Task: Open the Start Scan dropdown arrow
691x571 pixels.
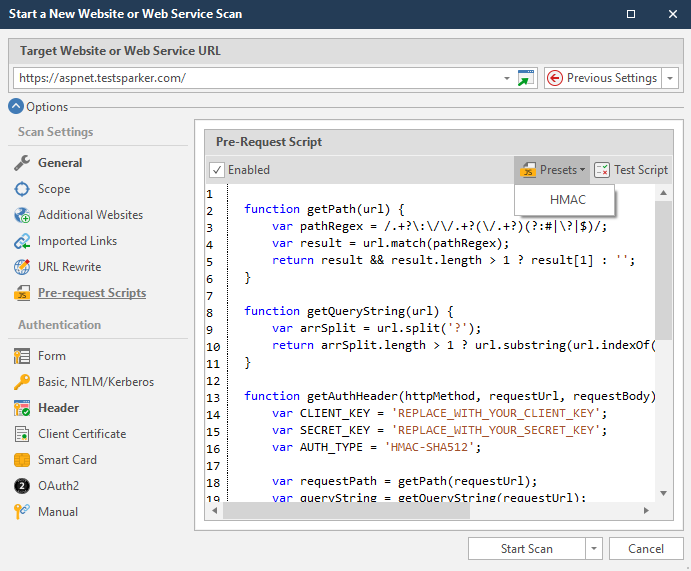Action: click(594, 549)
